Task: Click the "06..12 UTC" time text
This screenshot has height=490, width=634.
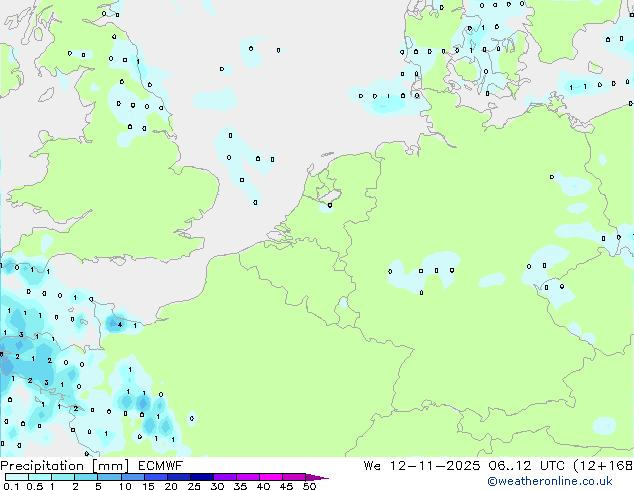Action: [526, 466]
